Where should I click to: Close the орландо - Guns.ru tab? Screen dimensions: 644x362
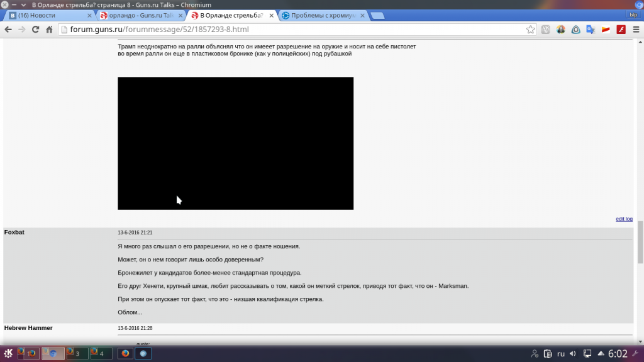coord(180,15)
